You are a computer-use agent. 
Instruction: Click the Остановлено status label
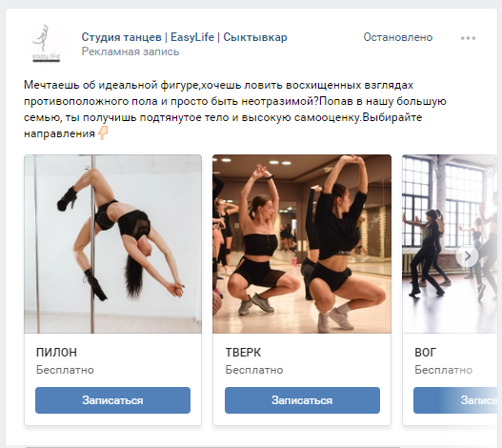[397, 37]
